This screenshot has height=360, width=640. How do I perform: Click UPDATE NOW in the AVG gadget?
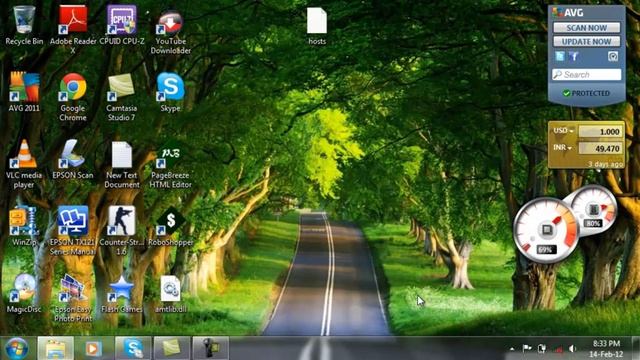(x=587, y=42)
